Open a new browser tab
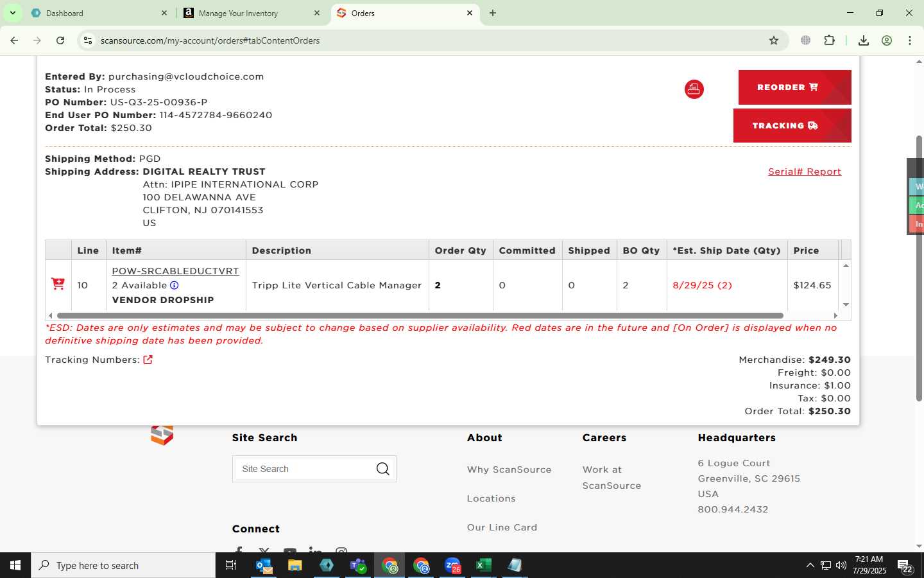 tap(493, 13)
